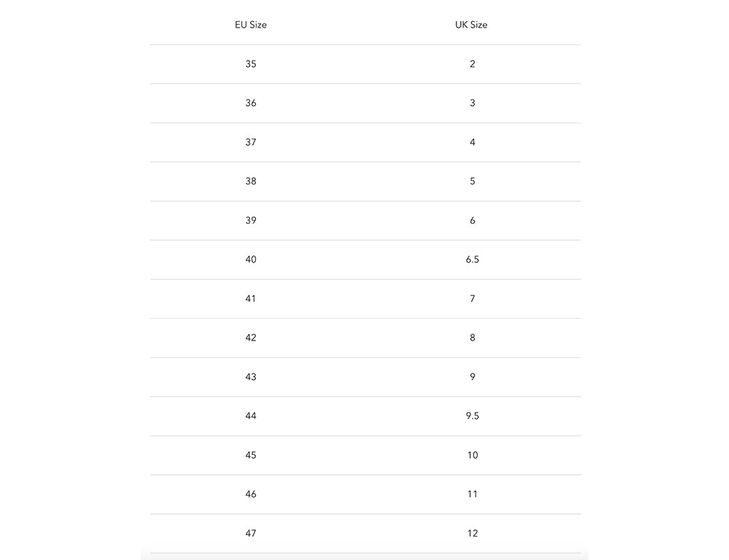Click the EU Size column header
The width and height of the screenshot is (729, 560).
point(251,25)
